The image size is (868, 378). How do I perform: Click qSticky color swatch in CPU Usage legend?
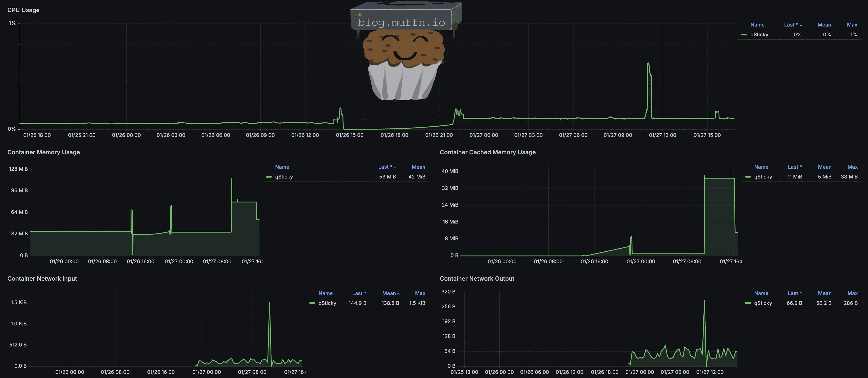coord(744,35)
